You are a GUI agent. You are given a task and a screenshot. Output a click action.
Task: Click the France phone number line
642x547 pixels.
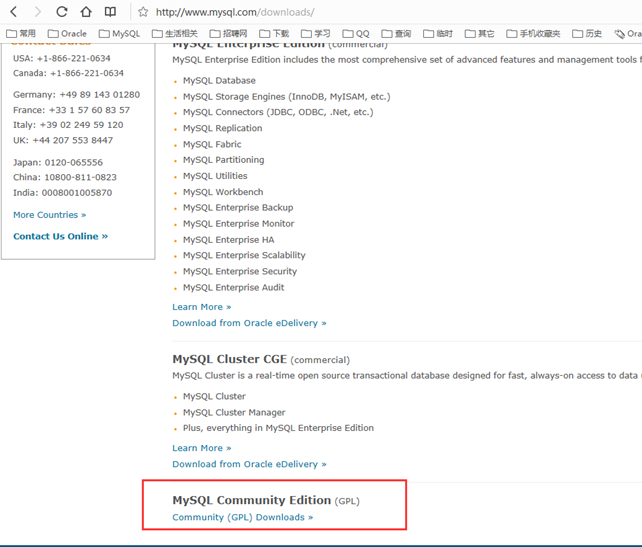pyautogui.click(x=72, y=110)
